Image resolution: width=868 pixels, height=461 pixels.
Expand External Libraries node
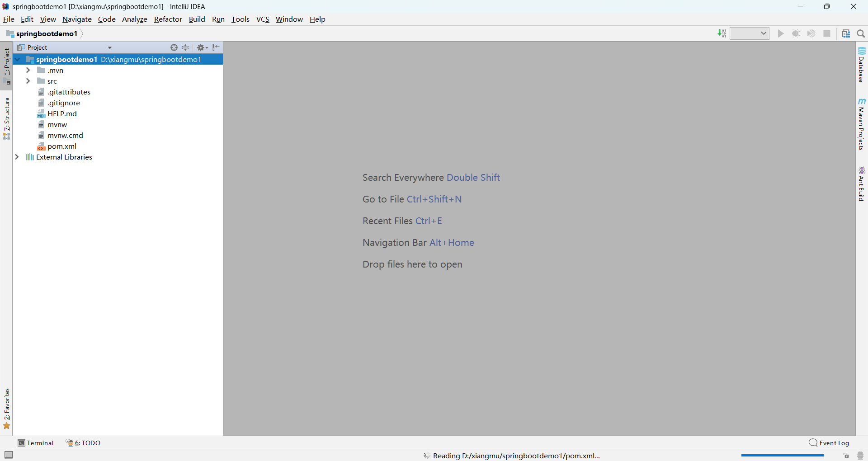17,157
